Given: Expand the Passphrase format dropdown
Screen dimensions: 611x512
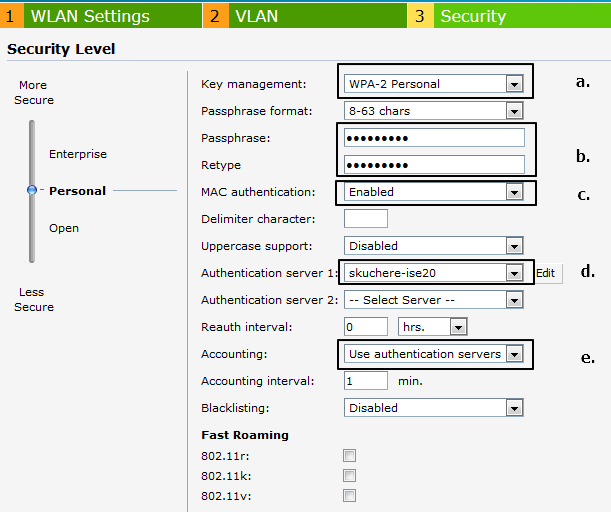Looking at the screenshot, I should point(433,111).
